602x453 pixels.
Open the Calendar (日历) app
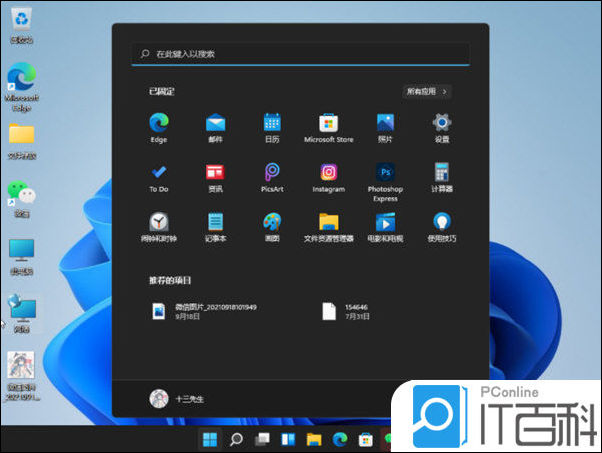point(272,128)
